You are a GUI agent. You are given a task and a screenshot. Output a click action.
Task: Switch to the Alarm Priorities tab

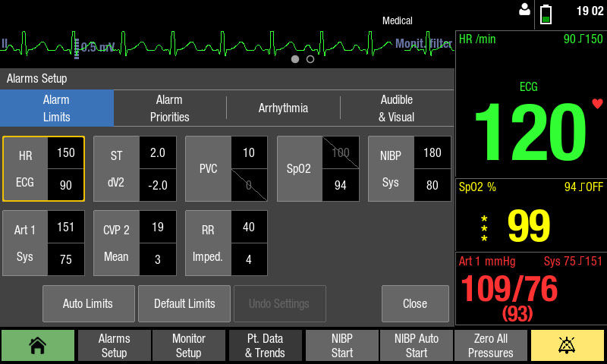pos(169,108)
